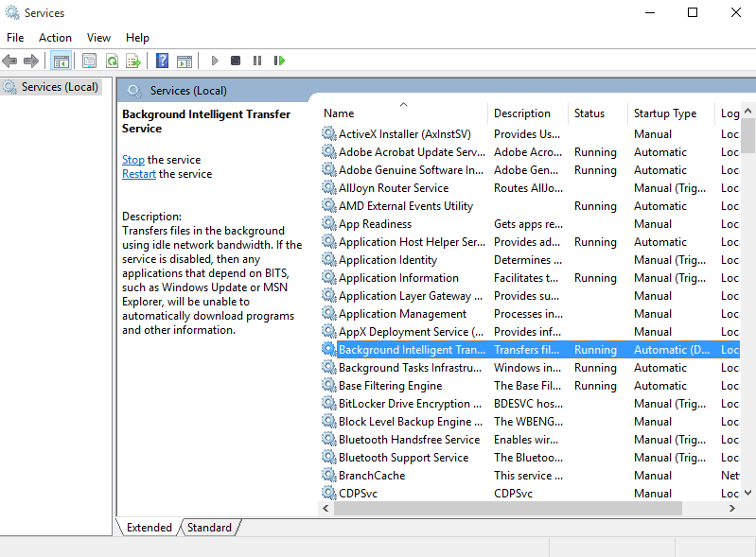This screenshot has width=756, height=557.
Task: Click the Stop the service link
Action: (133, 160)
